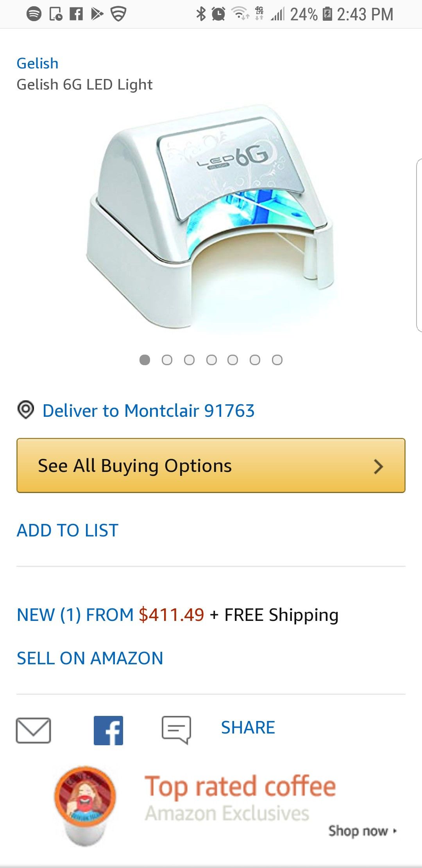Select the fourth product image dot

211,360
